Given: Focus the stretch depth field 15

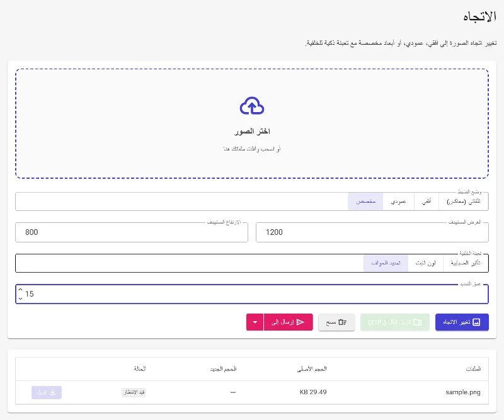Looking at the screenshot, I should (x=252, y=293).
